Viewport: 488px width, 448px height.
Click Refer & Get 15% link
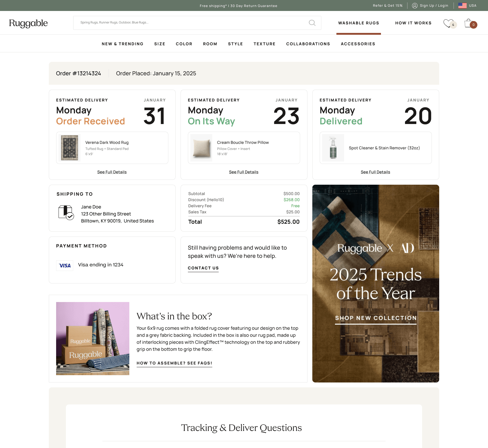click(x=388, y=5)
